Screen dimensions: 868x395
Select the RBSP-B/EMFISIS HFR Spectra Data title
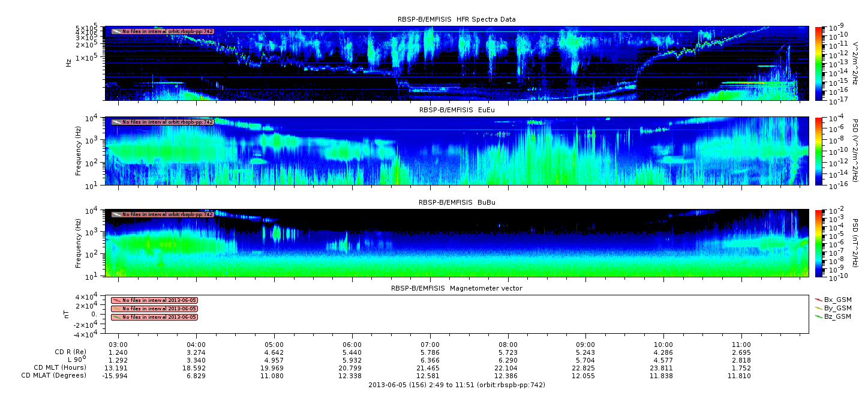coord(456,20)
